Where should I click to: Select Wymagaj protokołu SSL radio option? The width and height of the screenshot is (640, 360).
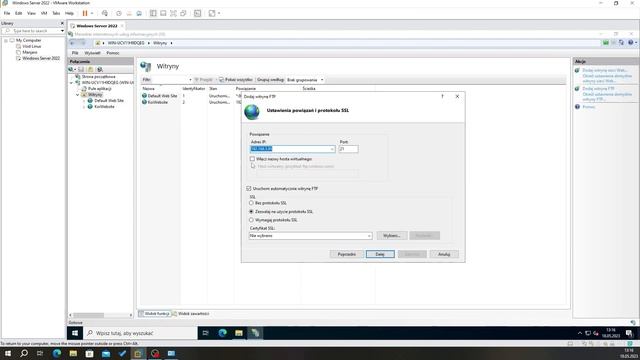[x=251, y=220]
